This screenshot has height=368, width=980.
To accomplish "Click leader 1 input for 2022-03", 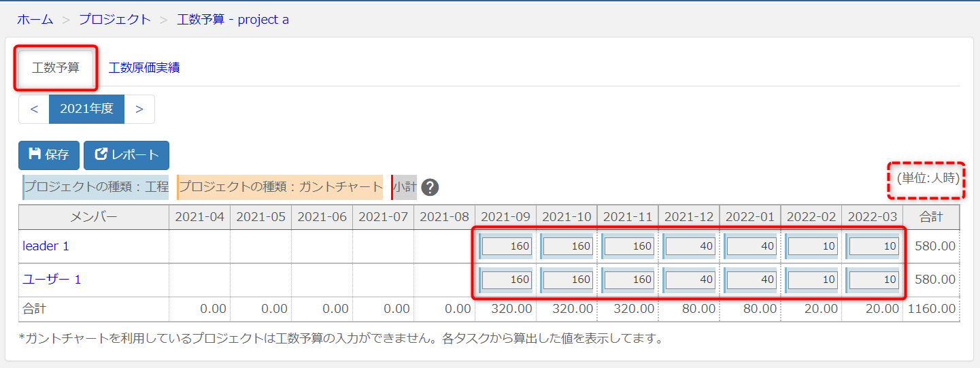I will (x=873, y=246).
